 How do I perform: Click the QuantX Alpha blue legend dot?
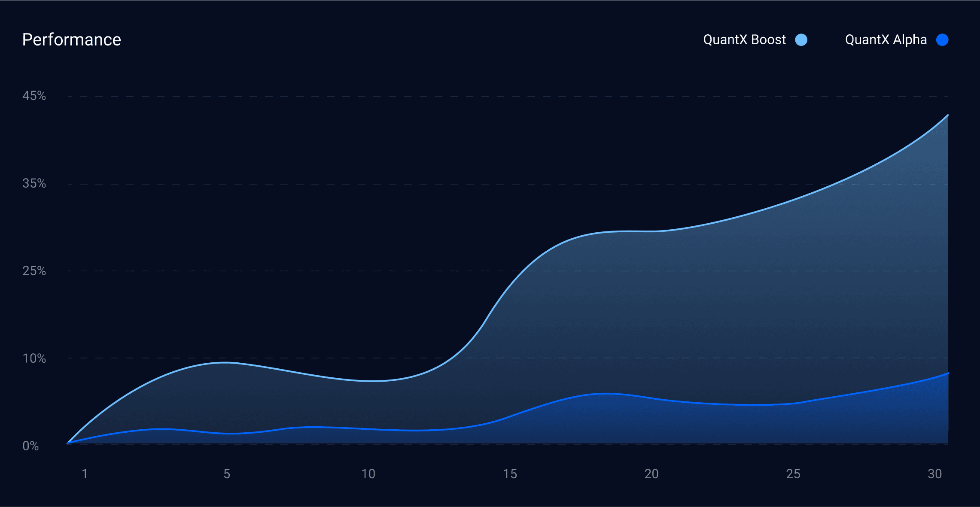coord(942,40)
